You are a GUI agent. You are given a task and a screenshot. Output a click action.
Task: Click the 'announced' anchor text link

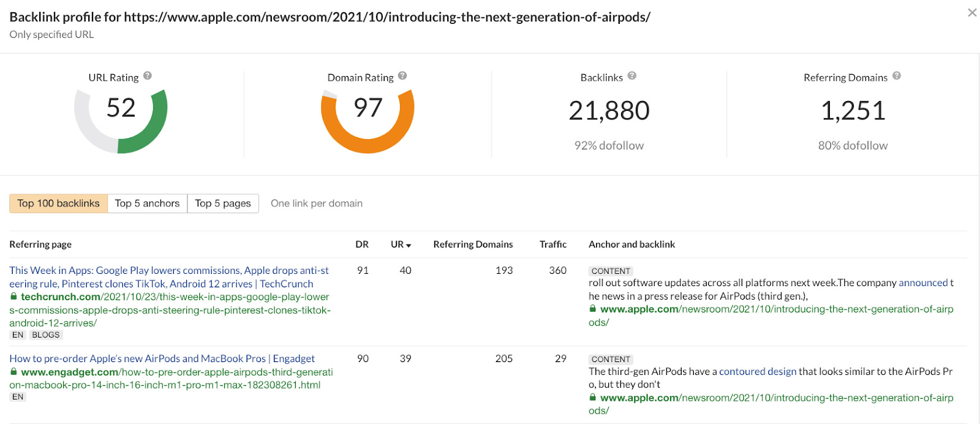[x=923, y=282]
